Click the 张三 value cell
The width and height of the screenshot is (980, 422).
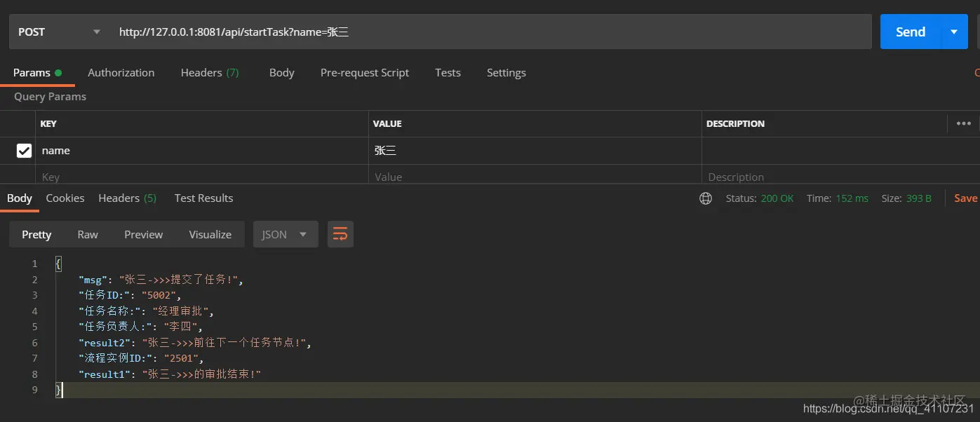(x=535, y=151)
